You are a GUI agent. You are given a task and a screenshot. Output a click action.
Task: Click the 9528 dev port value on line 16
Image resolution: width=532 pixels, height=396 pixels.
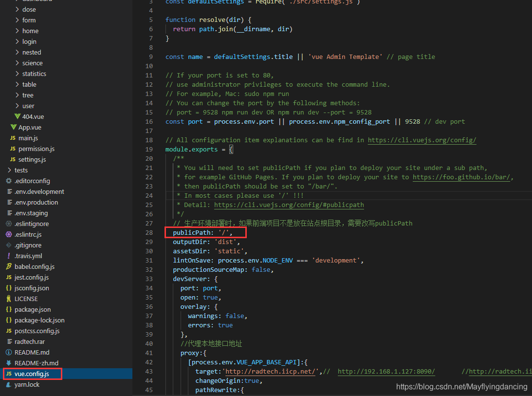[412, 122]
